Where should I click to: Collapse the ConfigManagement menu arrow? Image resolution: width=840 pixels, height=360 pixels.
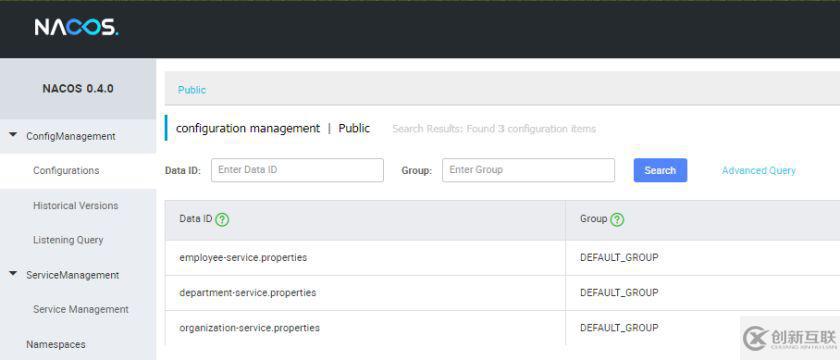(x=13, y=136)
